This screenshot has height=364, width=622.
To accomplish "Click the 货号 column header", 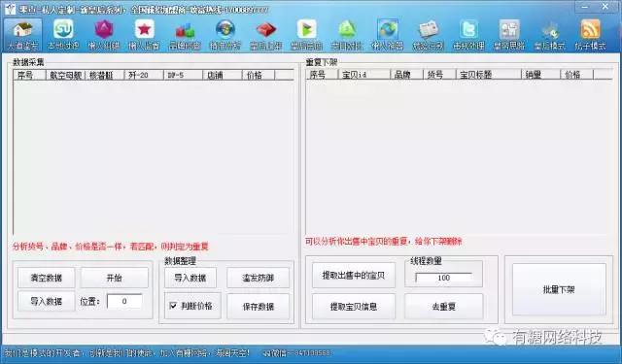I will (439, 74).
